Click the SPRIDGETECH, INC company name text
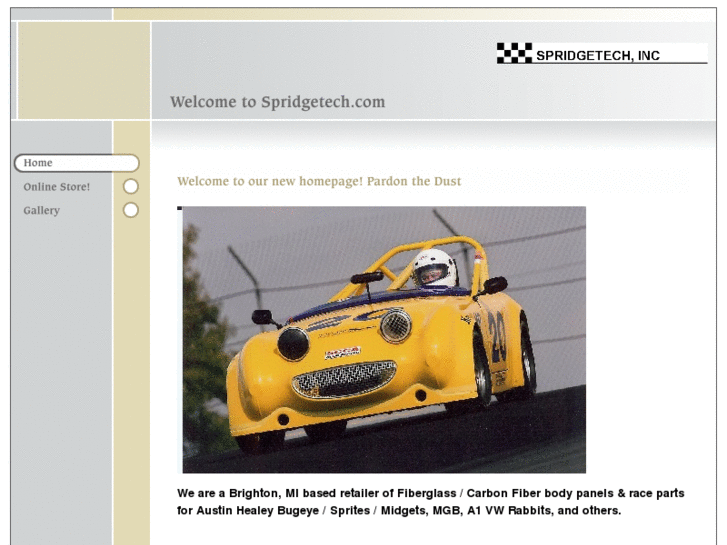 598,56
